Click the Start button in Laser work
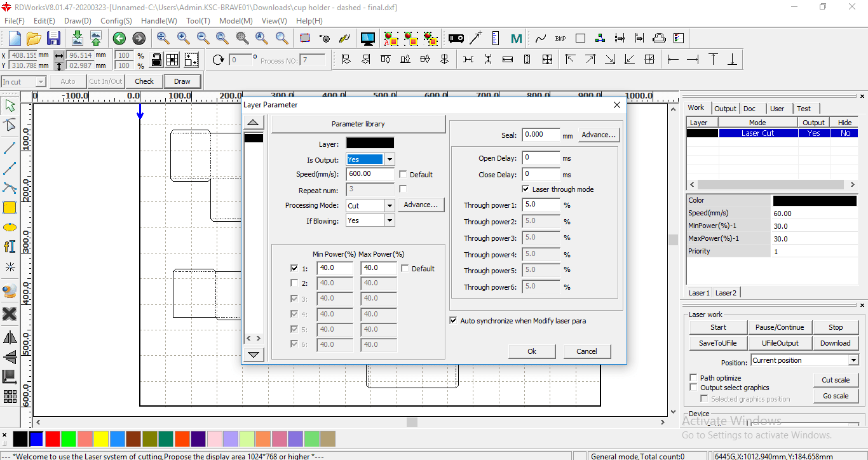The height and width of the screenshot is (460, 868). tap(718, 328)
